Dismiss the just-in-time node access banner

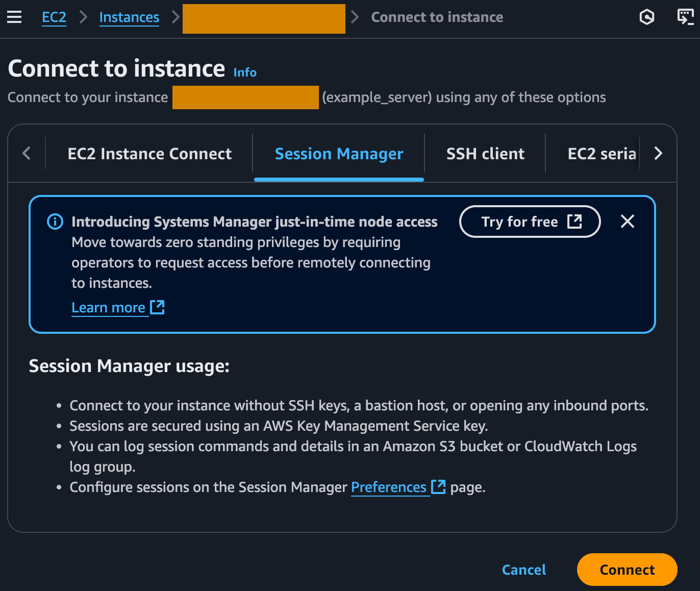click(x=628, y=221)
